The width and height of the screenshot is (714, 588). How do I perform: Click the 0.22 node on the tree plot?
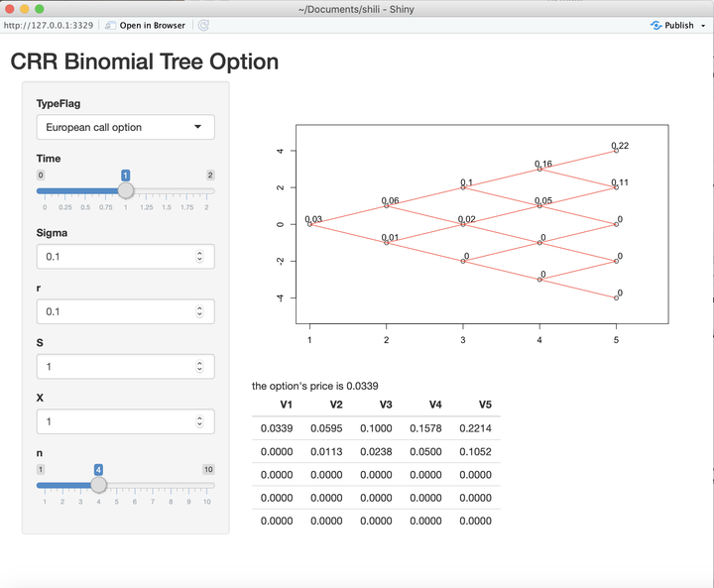[x=616, y=151]
